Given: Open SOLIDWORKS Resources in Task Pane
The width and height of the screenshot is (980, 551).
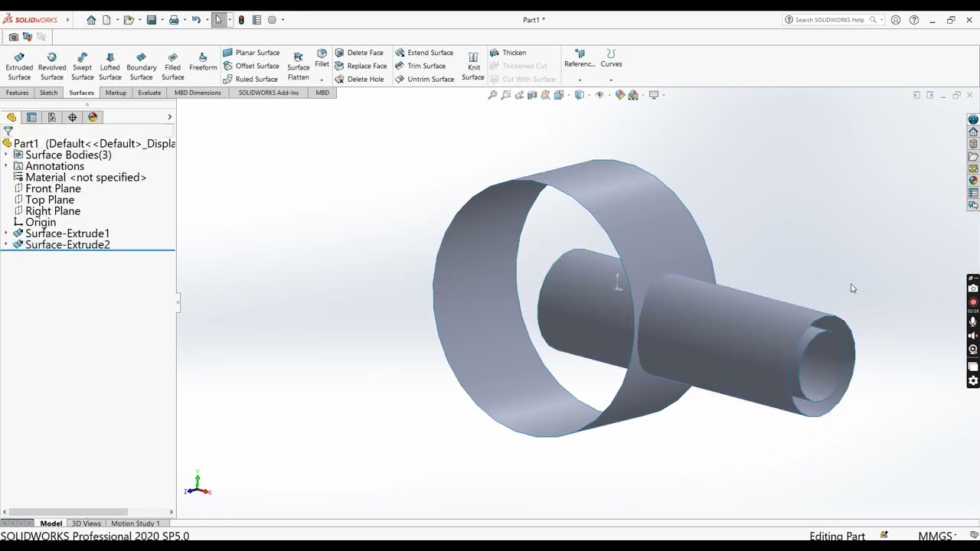Looking at the screenshot, I should [x=973, y=132].
